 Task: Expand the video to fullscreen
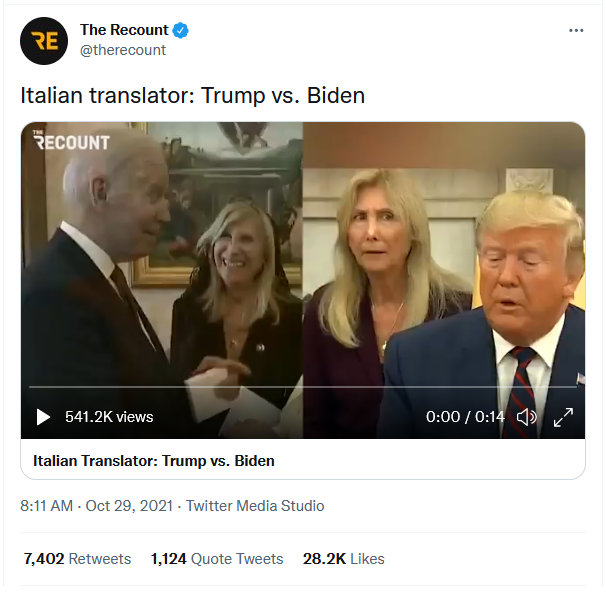pyautogui.click(x=563, y=417)
